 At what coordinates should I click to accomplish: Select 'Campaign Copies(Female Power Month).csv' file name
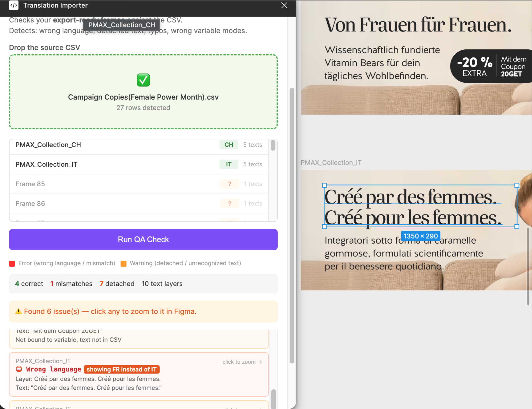(143, 97)
